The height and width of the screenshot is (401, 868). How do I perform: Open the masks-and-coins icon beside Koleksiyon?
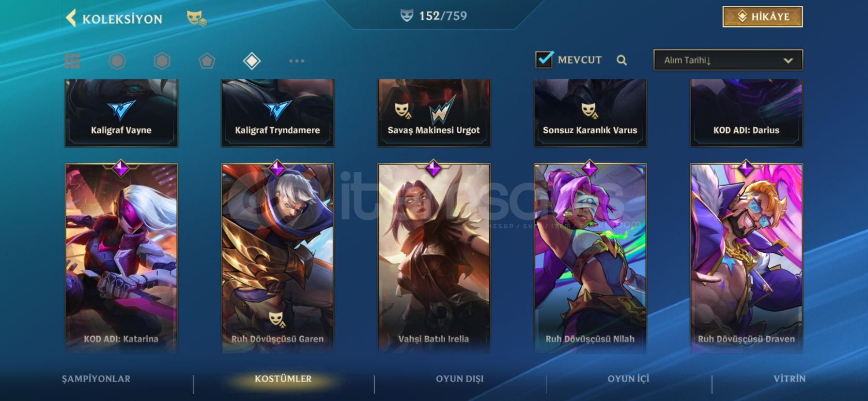click(x=197, y=18)
